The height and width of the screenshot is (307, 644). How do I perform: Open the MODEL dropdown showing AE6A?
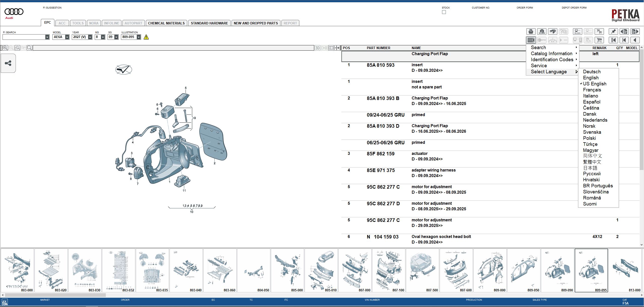(x=67, y=37)
